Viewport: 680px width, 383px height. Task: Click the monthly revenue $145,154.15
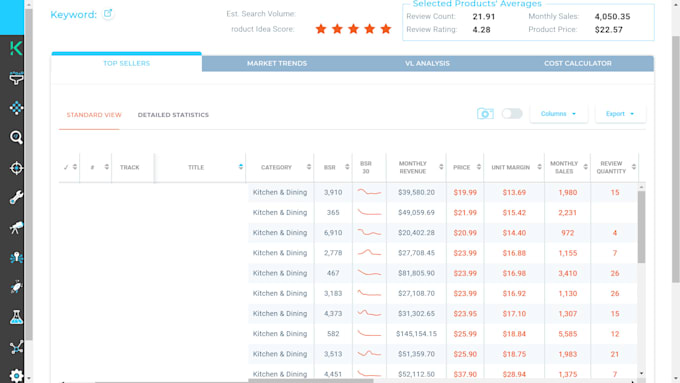pos(416,334)
